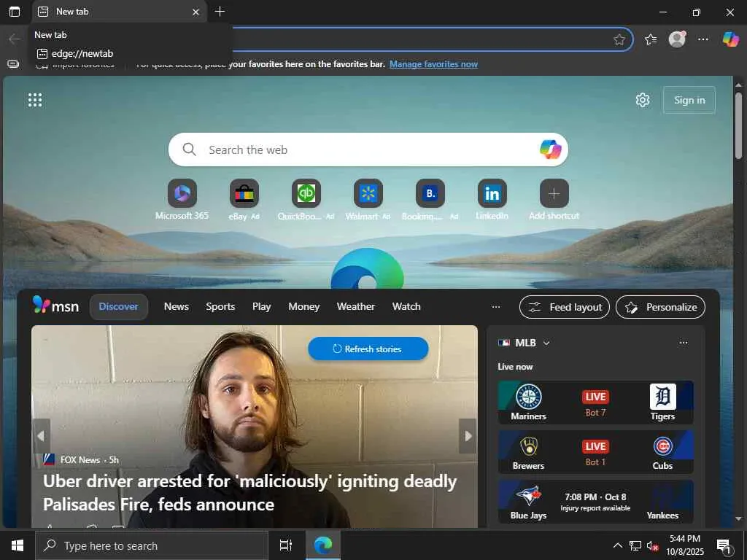Select the Sports feed tab
This screenshot has height=560, width=747.
(220, 307)
